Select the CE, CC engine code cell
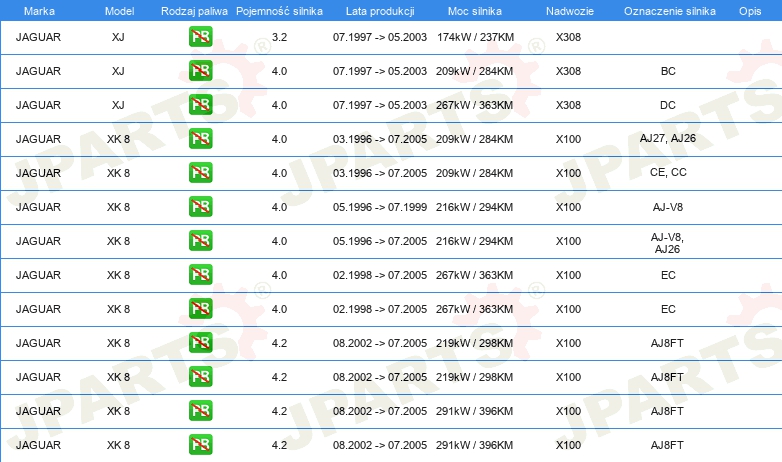The height and width of the screenshot is (462, 782). [x=668, y=172]
